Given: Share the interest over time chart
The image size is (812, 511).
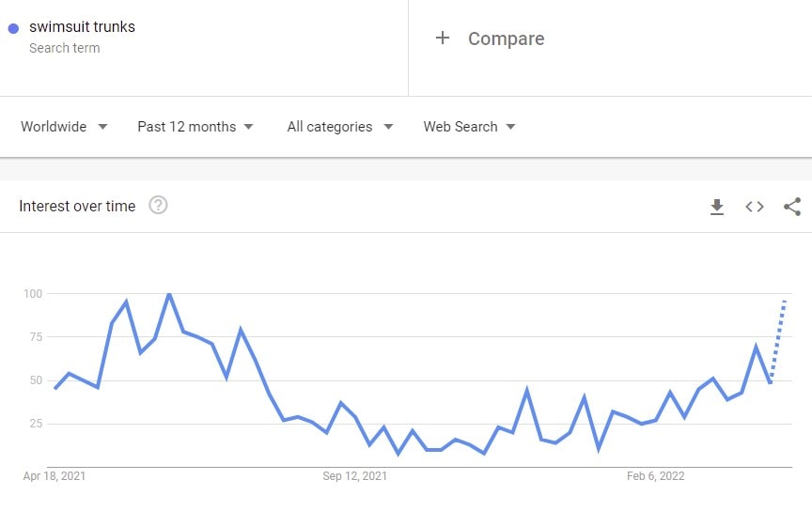Looking at the screenshot, I should pos(792,207).
